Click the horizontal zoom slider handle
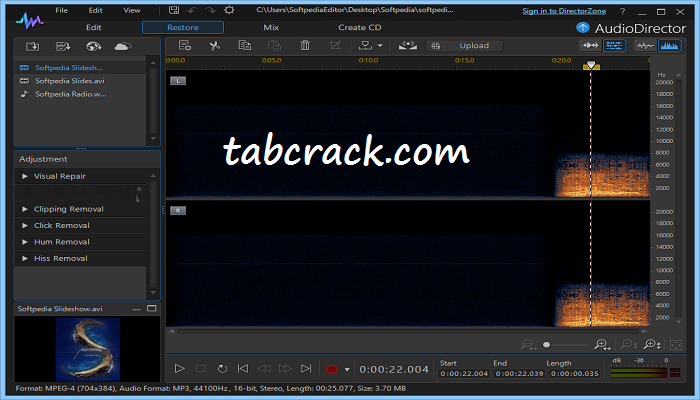Viewport: 700px width, 400px height. (546, 345)
